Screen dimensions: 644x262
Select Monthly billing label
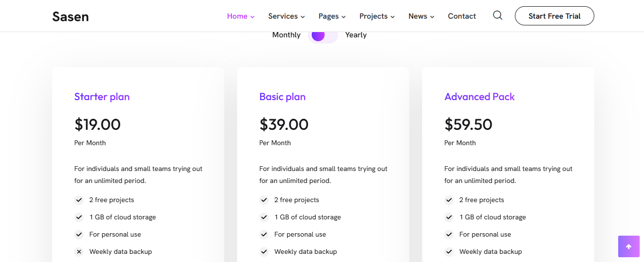pyautogui.click(x=286, y=35)
